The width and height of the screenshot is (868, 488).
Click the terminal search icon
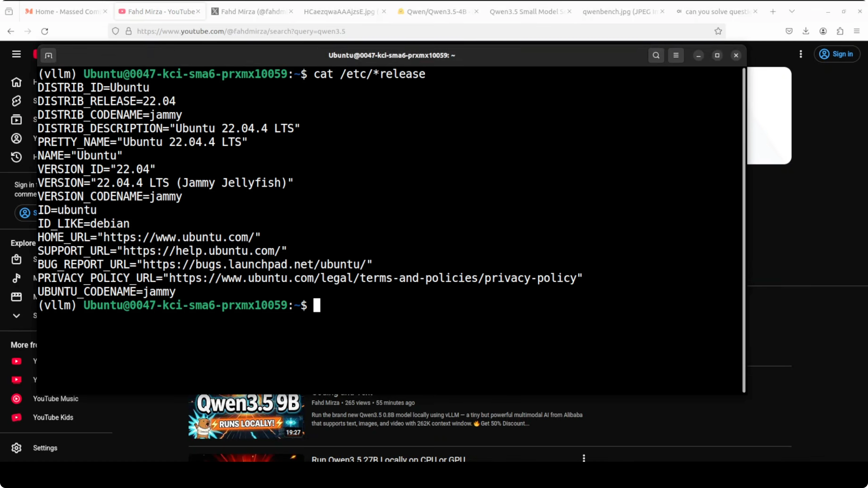656,55
